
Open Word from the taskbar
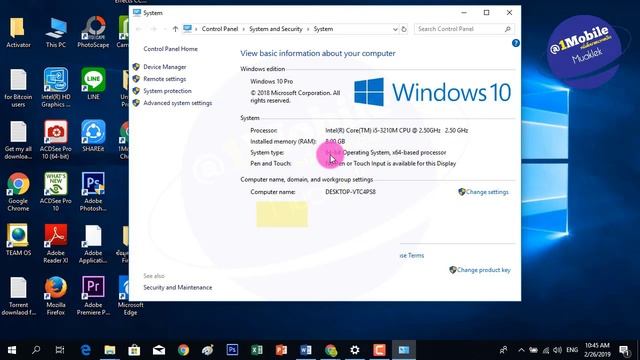(306, 350)
